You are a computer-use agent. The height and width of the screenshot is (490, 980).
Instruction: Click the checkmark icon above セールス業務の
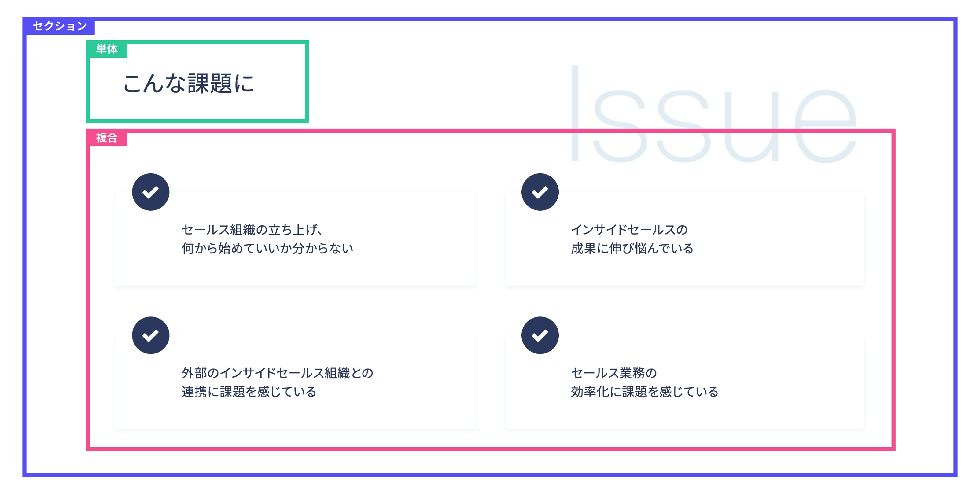(x=540, y=335)
